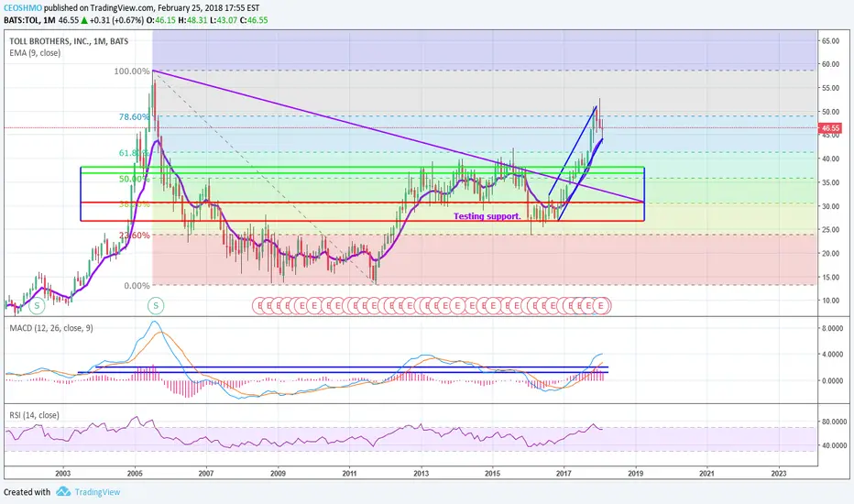Viewport: 854px width, 504px height.
Task: Click the split marker S near 2002
Action: (37, 306)
